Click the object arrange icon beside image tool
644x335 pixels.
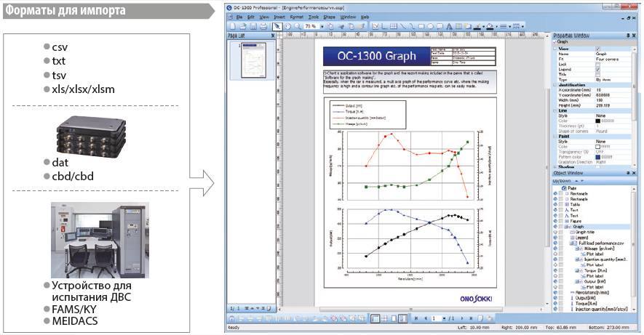coord(468,27)
